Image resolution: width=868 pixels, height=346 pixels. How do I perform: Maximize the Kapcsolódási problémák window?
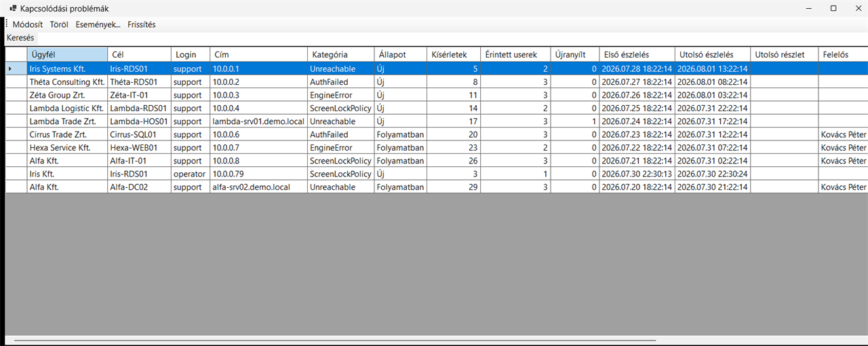[x=833, y=8]
